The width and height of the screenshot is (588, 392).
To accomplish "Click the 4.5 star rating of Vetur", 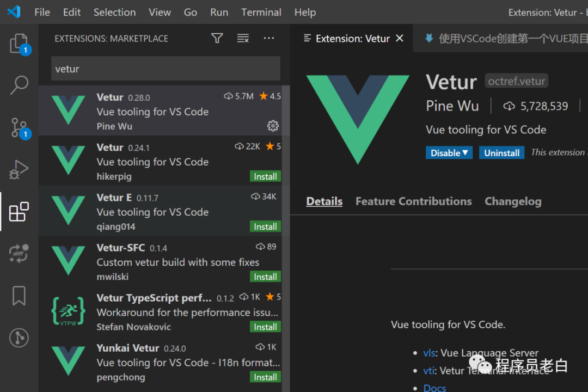I will coord(270,96).
